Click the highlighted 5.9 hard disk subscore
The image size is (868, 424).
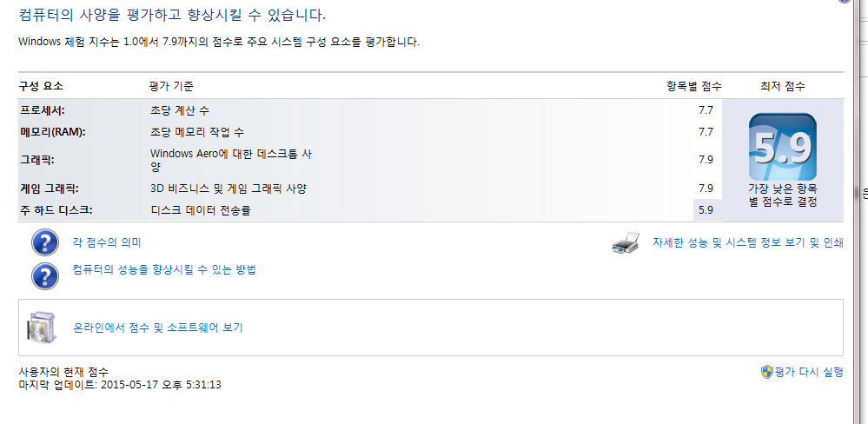pyautogui.click(x=706, y=209)
